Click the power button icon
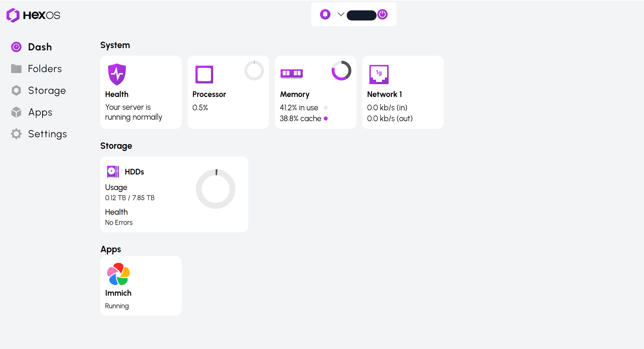The image size is (644, 349). (x=382, y=14)
